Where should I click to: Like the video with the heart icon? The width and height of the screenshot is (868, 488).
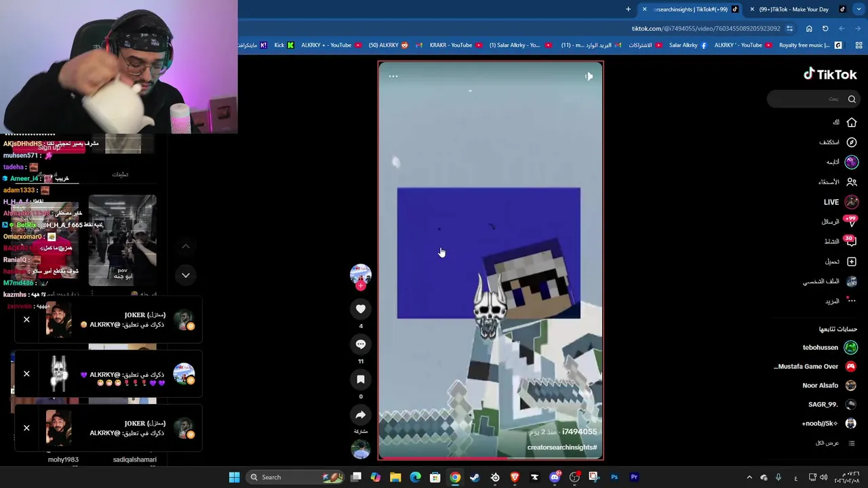(x=361, y=309)
